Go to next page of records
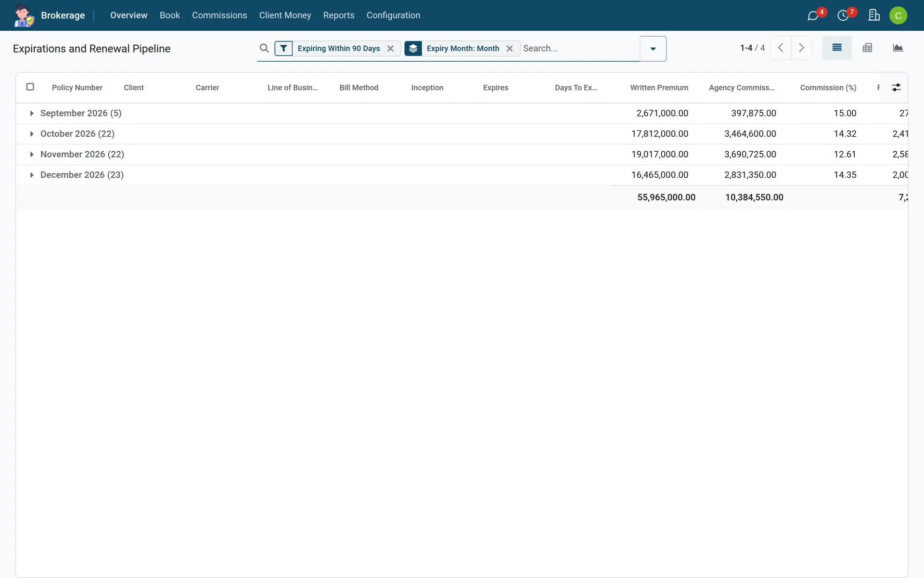The image size is (924, 578). pos(801,48)
